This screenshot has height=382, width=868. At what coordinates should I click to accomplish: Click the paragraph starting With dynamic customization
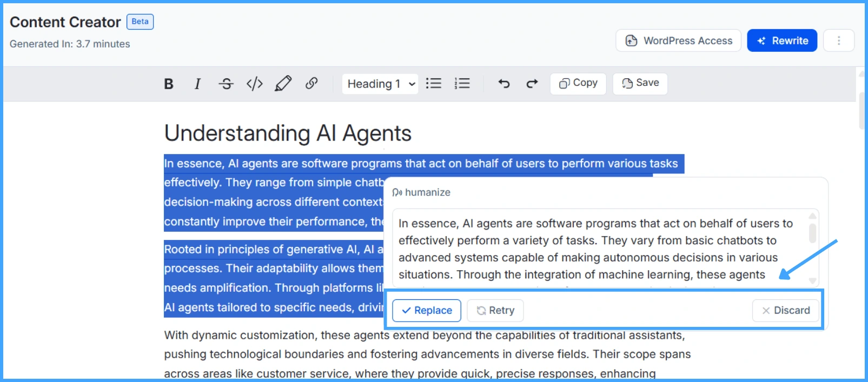427,354
